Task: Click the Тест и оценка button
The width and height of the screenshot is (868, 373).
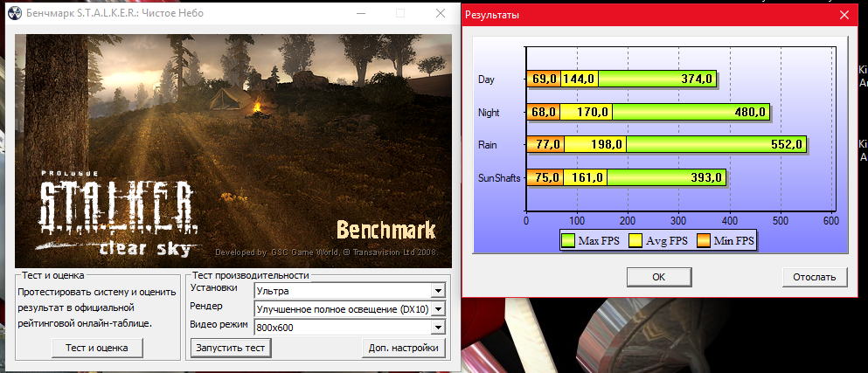Action: coord(97,348)
